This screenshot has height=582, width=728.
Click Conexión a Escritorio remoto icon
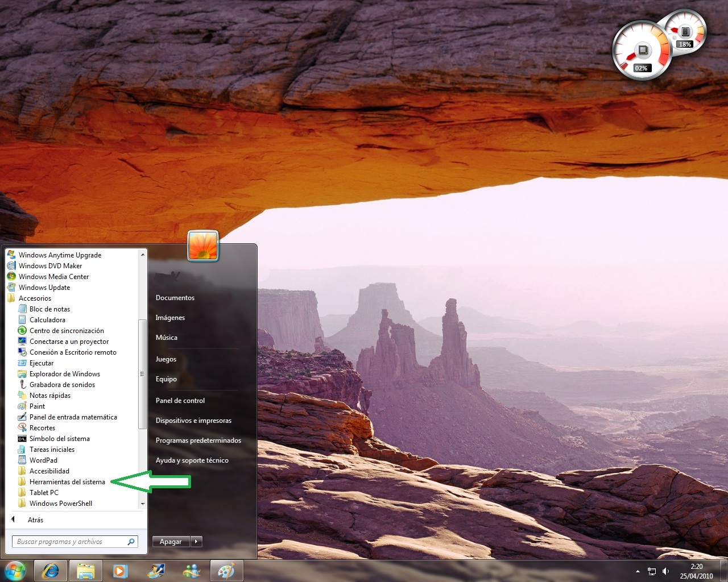point(22,352)
